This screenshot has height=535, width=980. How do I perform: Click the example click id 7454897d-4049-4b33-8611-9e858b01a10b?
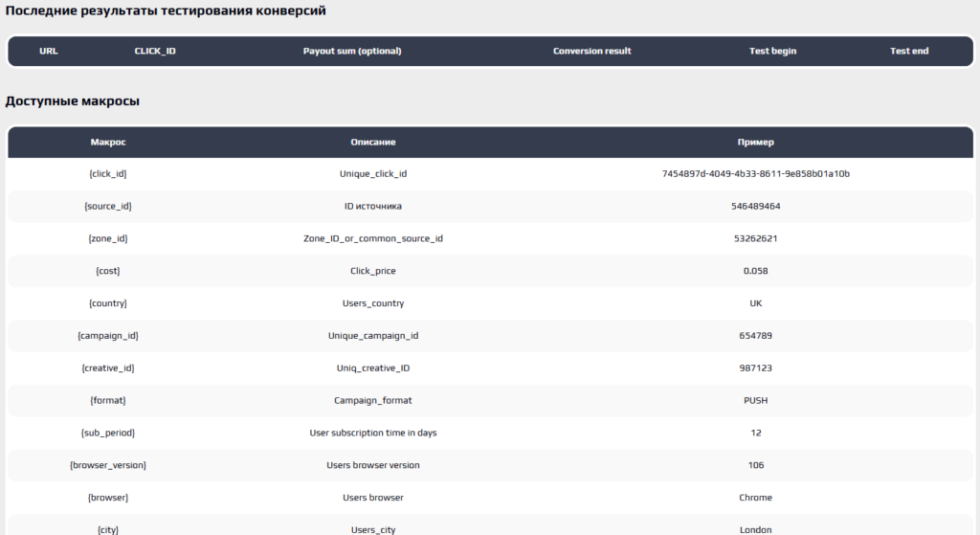(756, 174)
